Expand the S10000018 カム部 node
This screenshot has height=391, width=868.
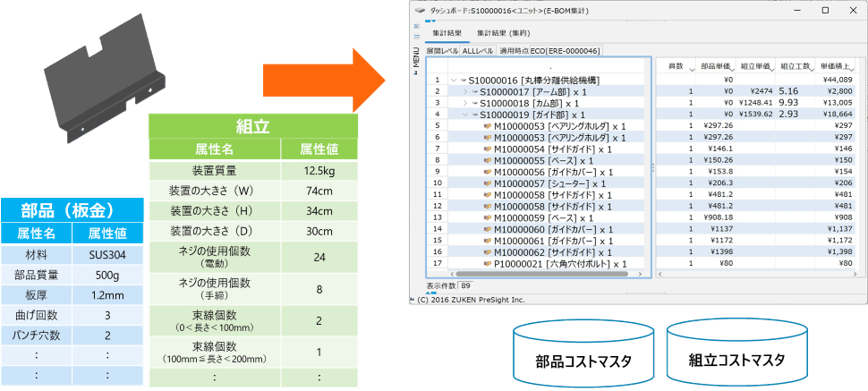(x=465, y=104)
